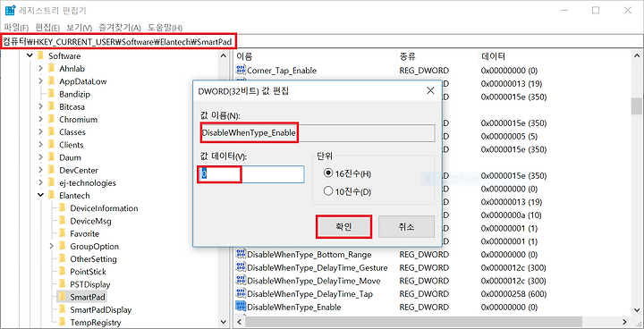
Task: Click the registry path address bar
Action: pyautogui.click(x=322, y=41)
